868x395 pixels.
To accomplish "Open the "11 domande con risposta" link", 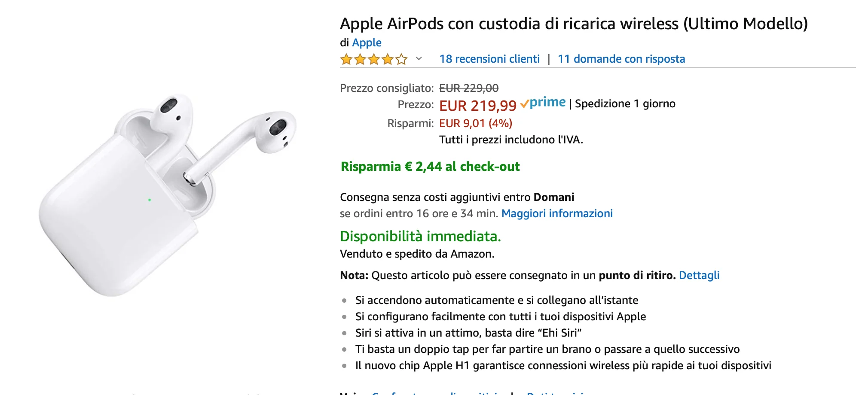I will [x=621, y=59].
